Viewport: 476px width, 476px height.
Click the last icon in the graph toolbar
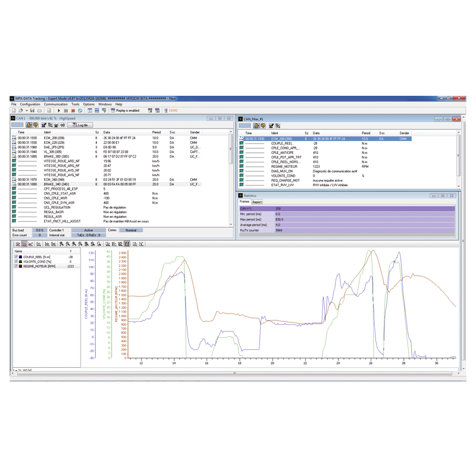tap(142, 244)
